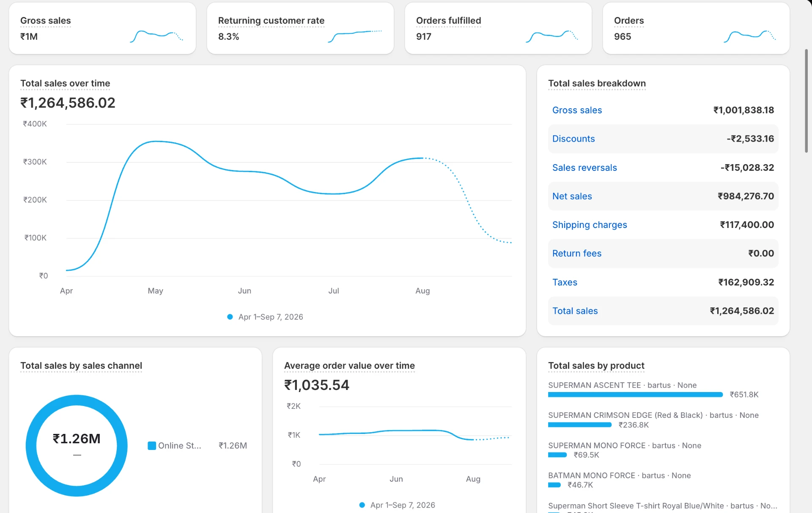This screenshot has width=812, height=513.
Task: Open the Orders card title
Action: click(x=629, y=20)
